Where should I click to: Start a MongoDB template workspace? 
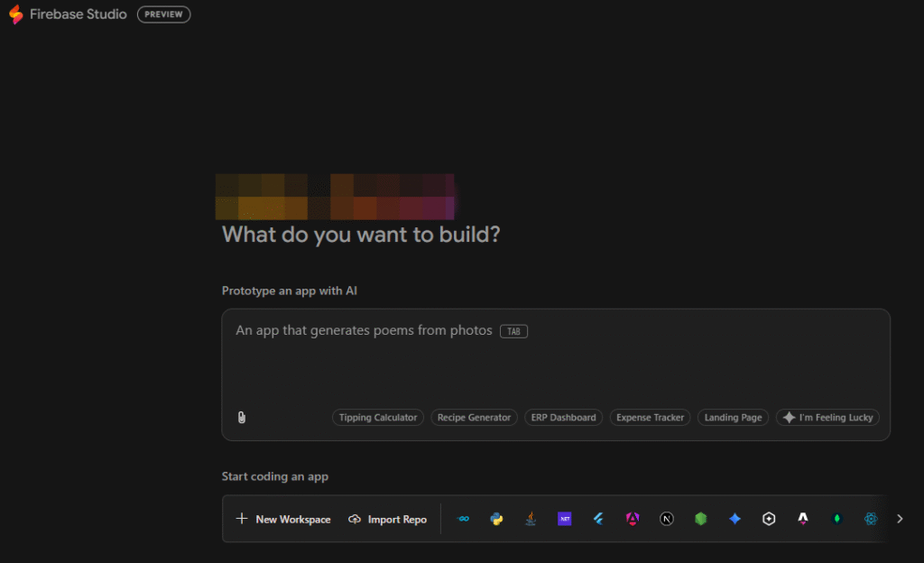pos(836,519)
